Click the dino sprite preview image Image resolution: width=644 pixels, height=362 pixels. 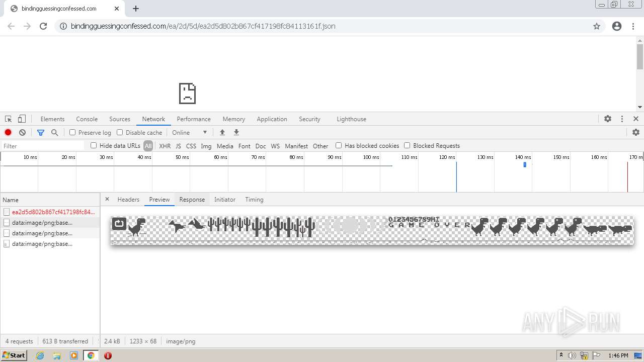pyautogui.click(x=372, y=230)
